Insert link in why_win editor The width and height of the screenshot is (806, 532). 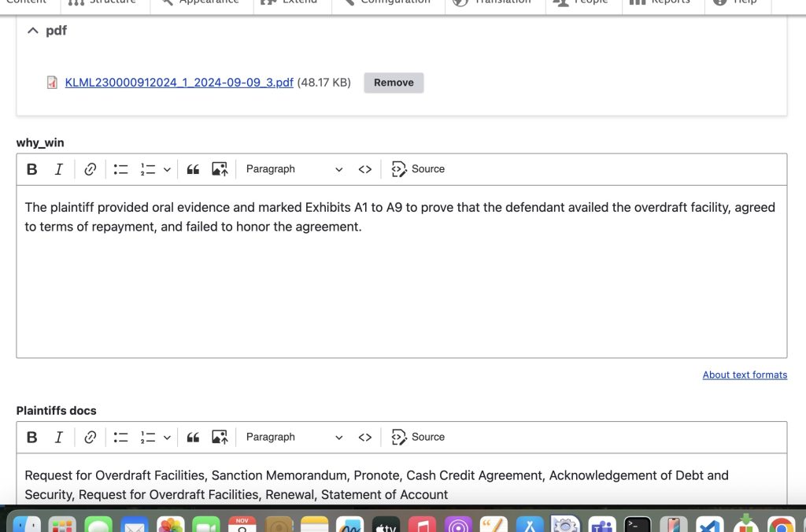[x=91, y=169]
